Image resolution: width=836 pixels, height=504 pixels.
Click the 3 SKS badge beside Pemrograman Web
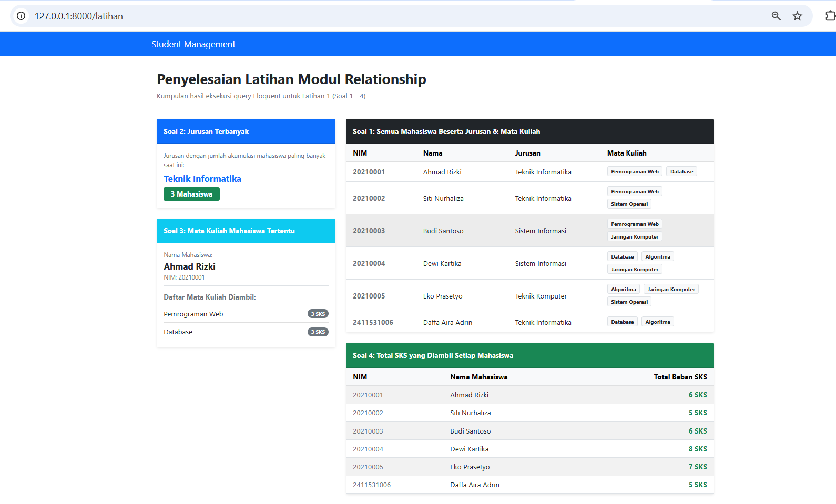(318, 314)
